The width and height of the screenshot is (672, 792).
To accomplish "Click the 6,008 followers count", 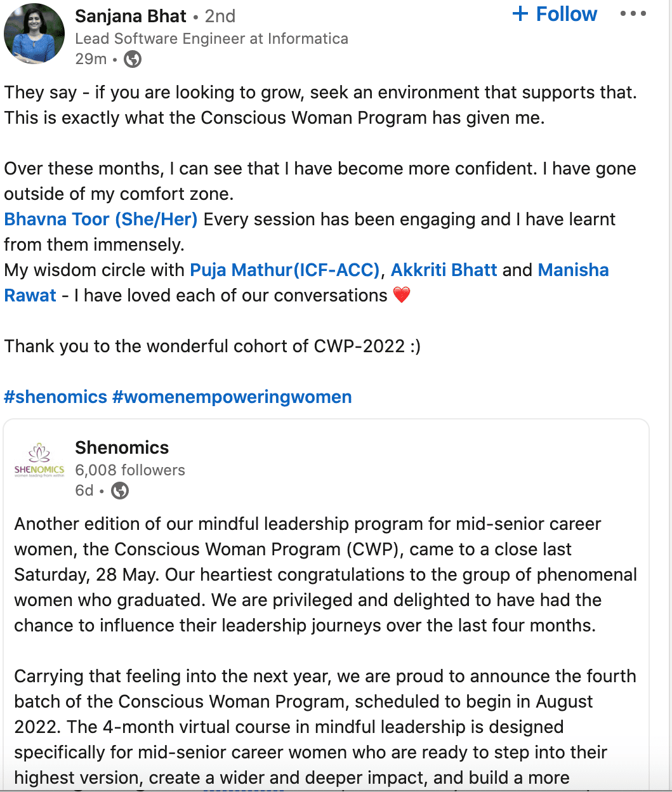I will click(x=130, y=470).
